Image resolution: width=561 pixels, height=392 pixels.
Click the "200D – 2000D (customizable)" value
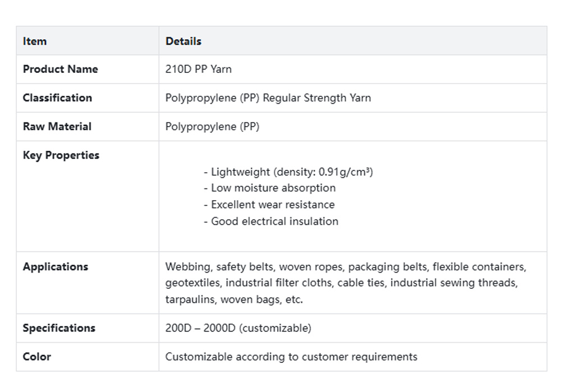point(238,328)
